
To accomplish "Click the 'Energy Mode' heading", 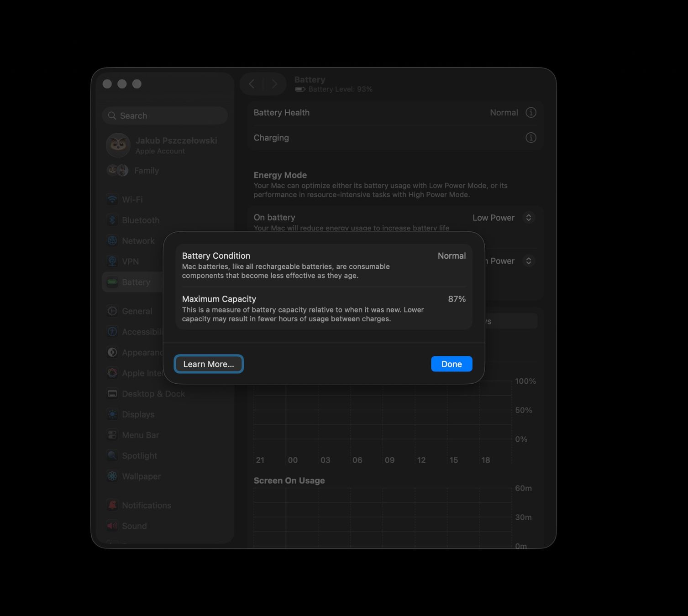I will tap(280, 175).
